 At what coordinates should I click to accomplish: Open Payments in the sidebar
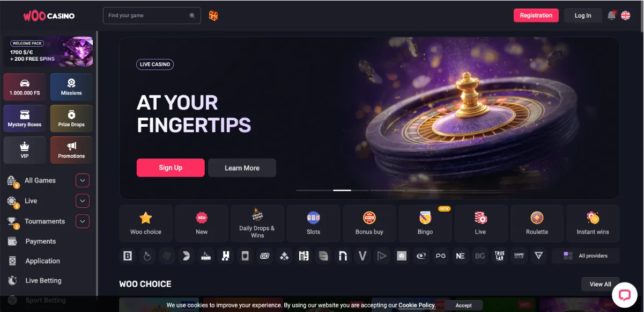coord(41,242)
